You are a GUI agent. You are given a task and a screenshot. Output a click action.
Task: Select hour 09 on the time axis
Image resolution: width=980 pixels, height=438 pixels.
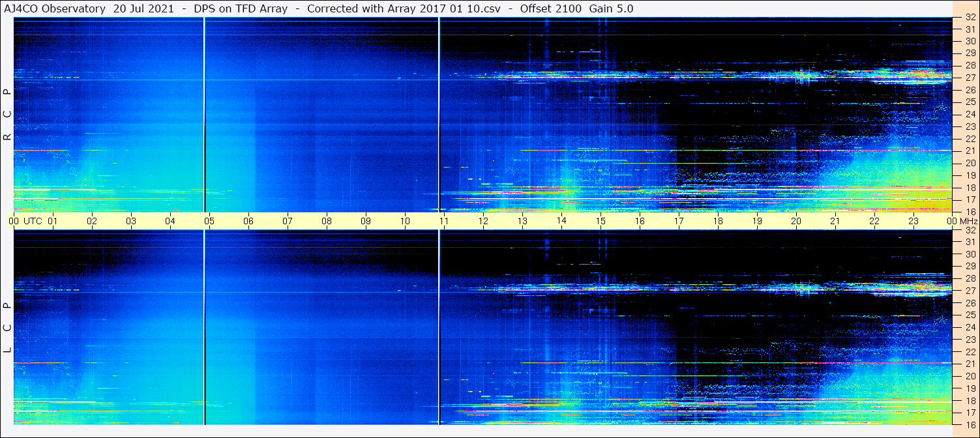pyautogui.click(x=366, y=221)
